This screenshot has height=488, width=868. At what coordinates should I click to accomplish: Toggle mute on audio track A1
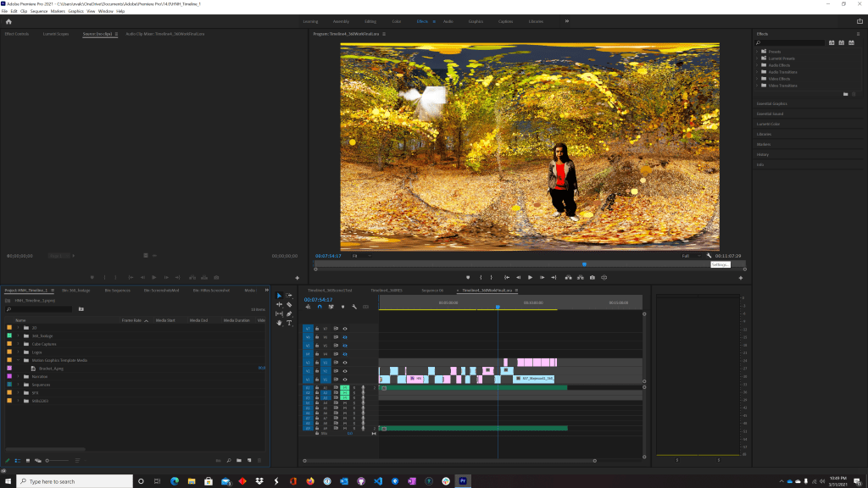tap(345, 387)
